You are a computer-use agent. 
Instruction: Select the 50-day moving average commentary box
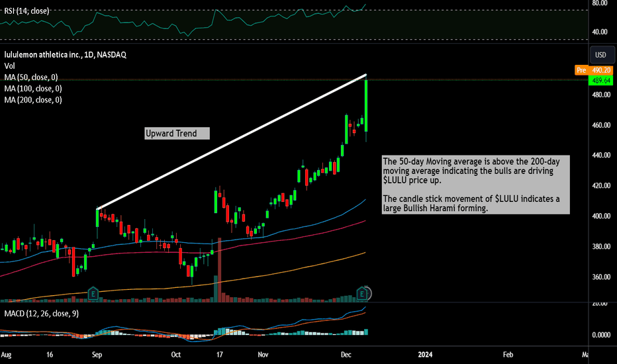pos(476,185)
